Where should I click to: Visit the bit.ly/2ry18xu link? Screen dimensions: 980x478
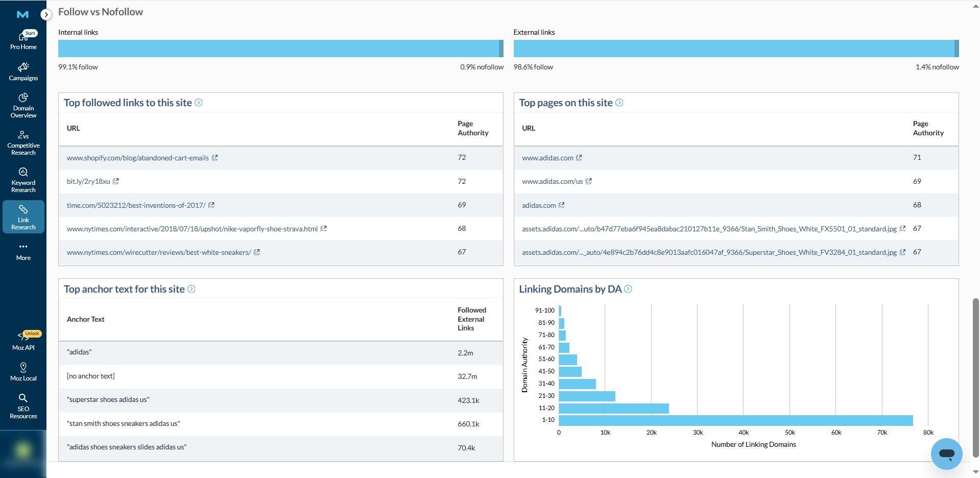pos(88,181)
